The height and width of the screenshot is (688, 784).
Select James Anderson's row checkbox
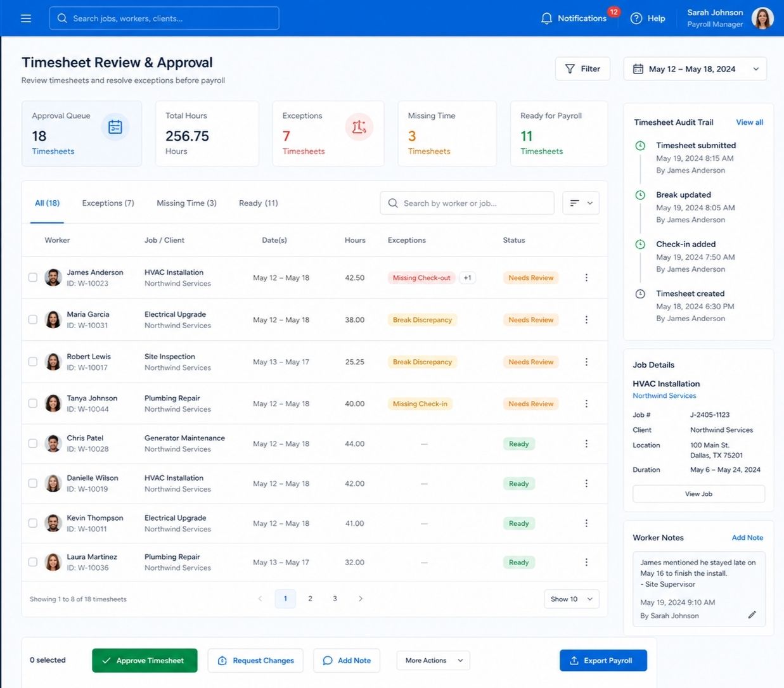[x=33, y=277]
